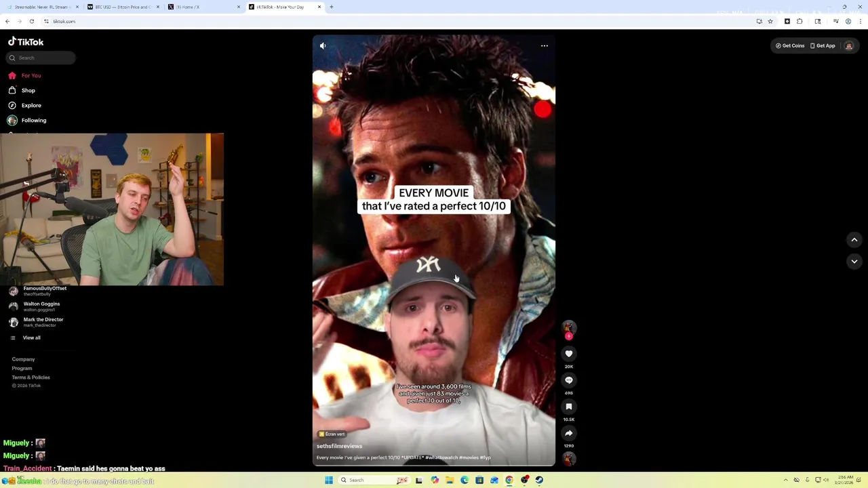
Task: Share the video using the arrow icon
Action: point(569,433)
